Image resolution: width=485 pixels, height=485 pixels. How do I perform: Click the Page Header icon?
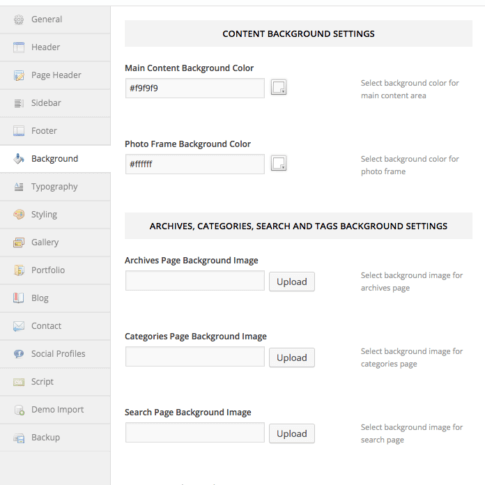point(19,75)
